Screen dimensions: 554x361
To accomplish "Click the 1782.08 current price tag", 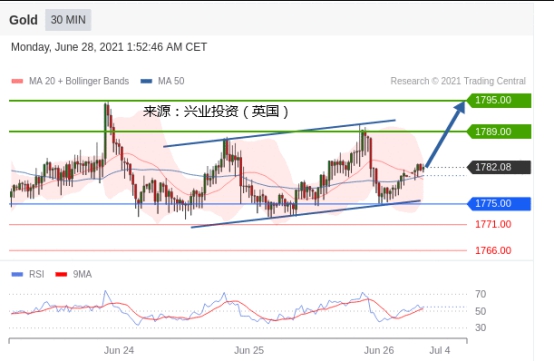I will [x=499, y=167].
